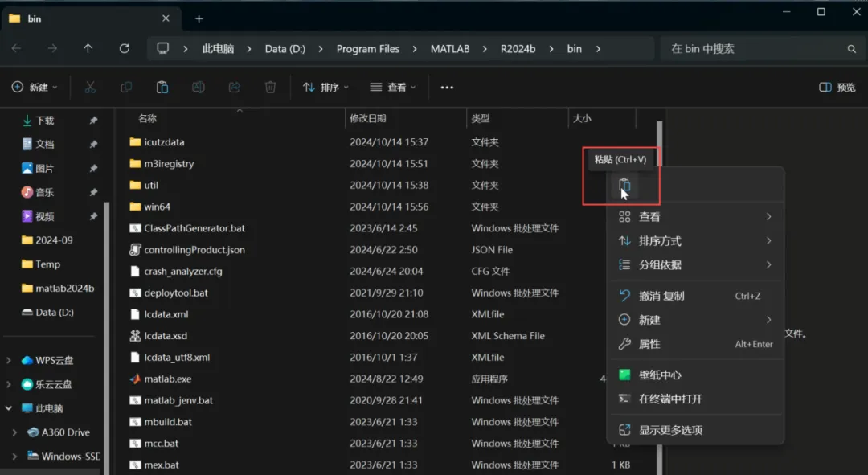
Task: Navigate to MATLAB in breadcrumb path
Action: tap(450, 49)
